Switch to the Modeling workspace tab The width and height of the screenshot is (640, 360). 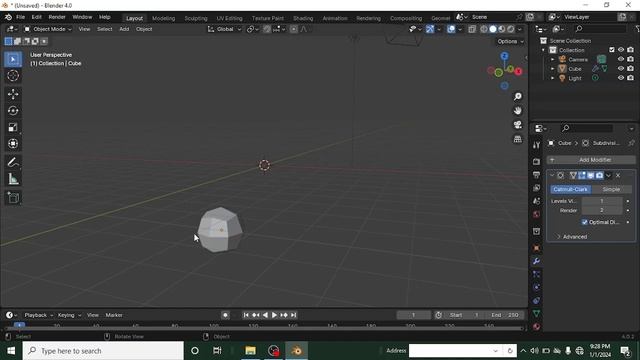click(x=163, y=18)
